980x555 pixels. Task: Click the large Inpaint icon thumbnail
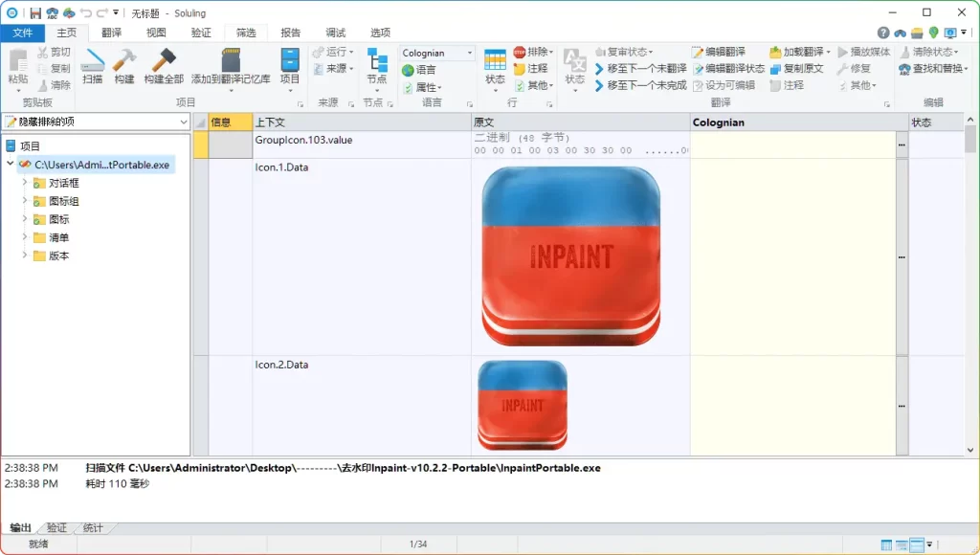tap(570, 256)
